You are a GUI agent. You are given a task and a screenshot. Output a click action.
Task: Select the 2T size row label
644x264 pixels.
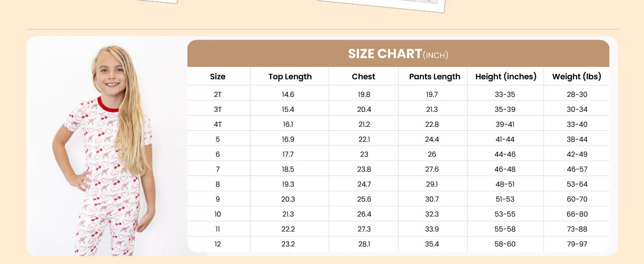tap(218, 95)
